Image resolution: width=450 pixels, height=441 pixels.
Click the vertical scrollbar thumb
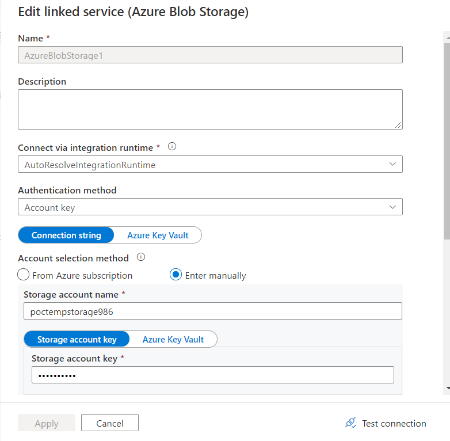(x=447, y=140)
